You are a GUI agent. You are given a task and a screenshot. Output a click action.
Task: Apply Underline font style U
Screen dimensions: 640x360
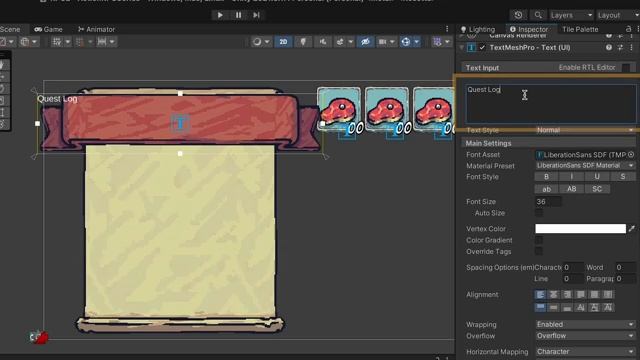point(597,177)
